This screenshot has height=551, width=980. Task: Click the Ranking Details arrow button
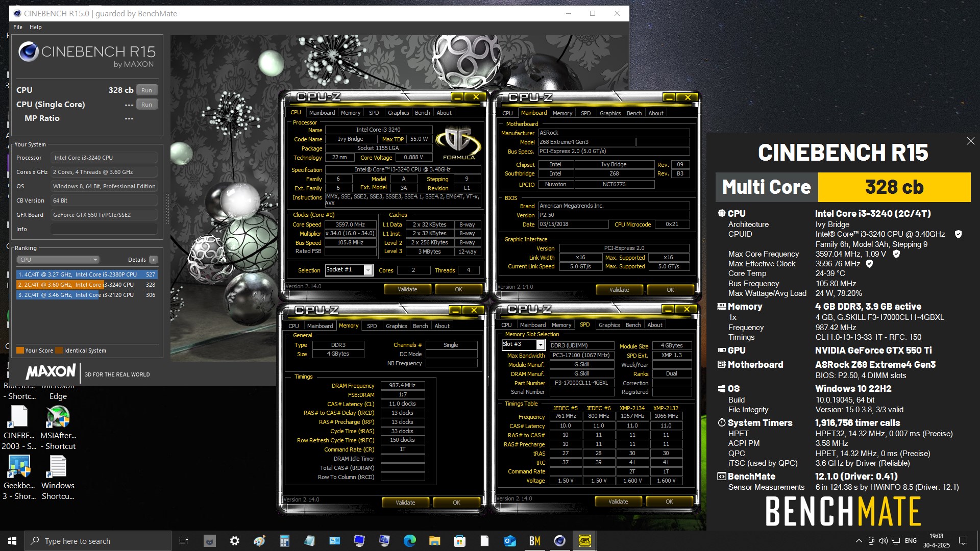pyautogui.click(x=154, y=260)
